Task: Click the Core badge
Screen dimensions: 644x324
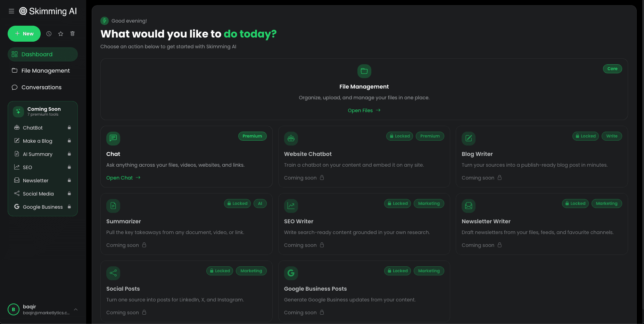Action: click(x=612, y=69)
